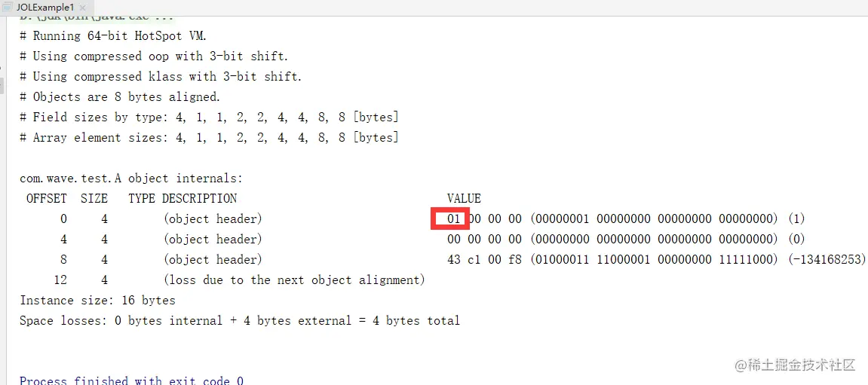This screenshot has height=385, width=868.
Task: Click the hex byte "01" in the first row
Action: (x=454, y=219)
